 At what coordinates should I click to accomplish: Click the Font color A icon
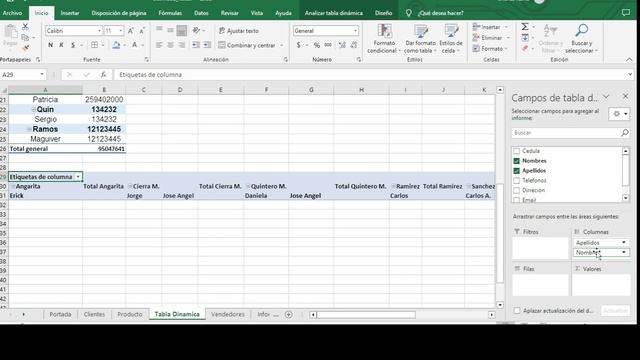(134, 45)
